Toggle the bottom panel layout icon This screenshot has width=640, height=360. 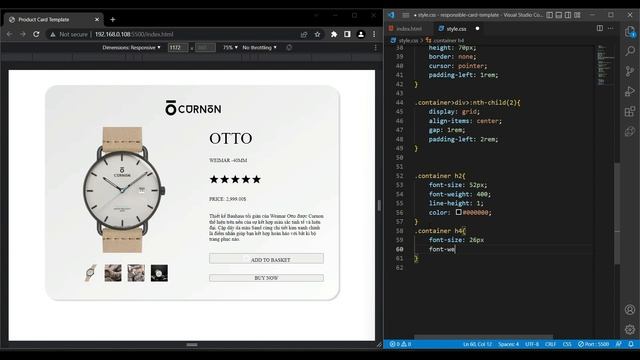(x=559, y=15)
